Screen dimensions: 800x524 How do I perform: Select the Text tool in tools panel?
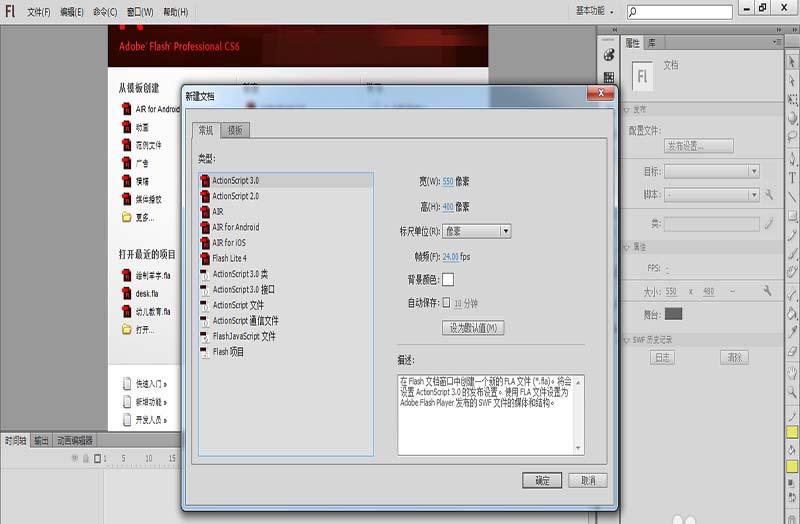[x=792, y=178]
